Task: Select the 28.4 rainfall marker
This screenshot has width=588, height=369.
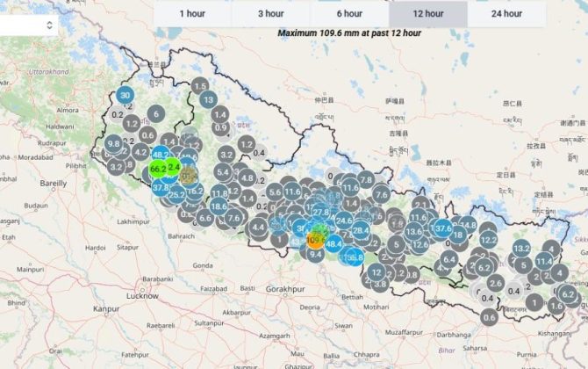Action: pyautogui.click(x=361, y=230)
